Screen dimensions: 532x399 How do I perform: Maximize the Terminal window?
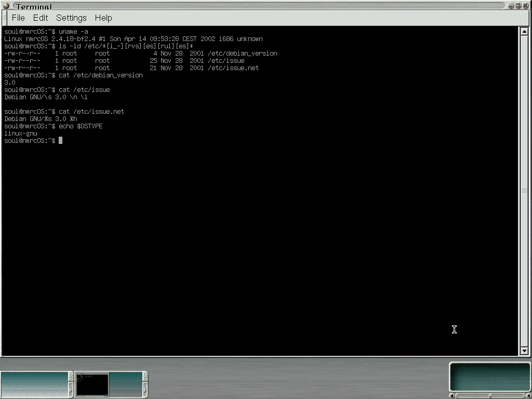coord(518,6)
